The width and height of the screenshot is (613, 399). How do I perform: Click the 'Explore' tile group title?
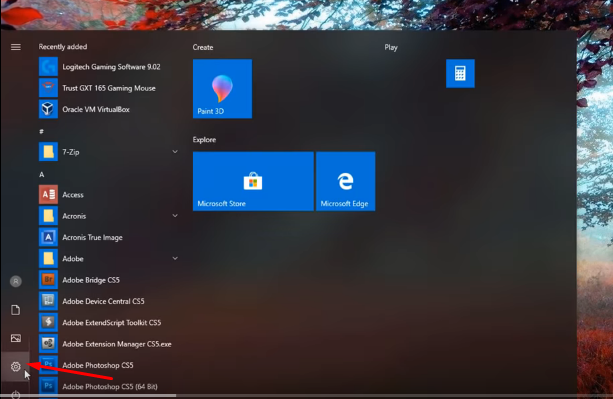204,140
